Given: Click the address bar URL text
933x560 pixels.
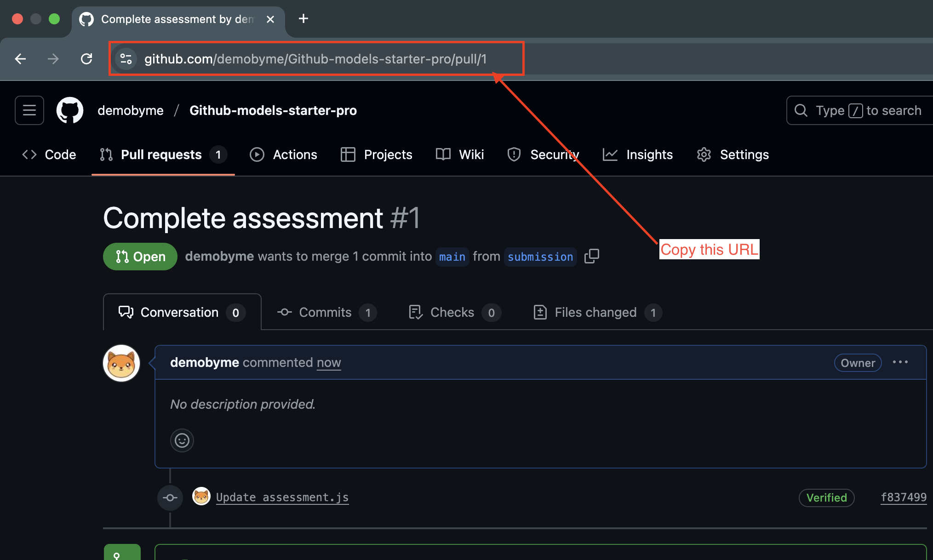Looking at the screenshot, I should [315, 59].
